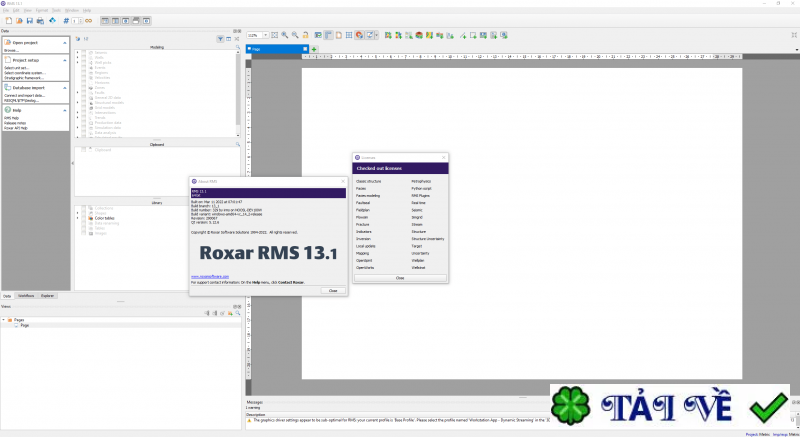This screenshot has height=437, width=800.
Task: Check the Clipboard item checkbox
Action: coord(84,150)
